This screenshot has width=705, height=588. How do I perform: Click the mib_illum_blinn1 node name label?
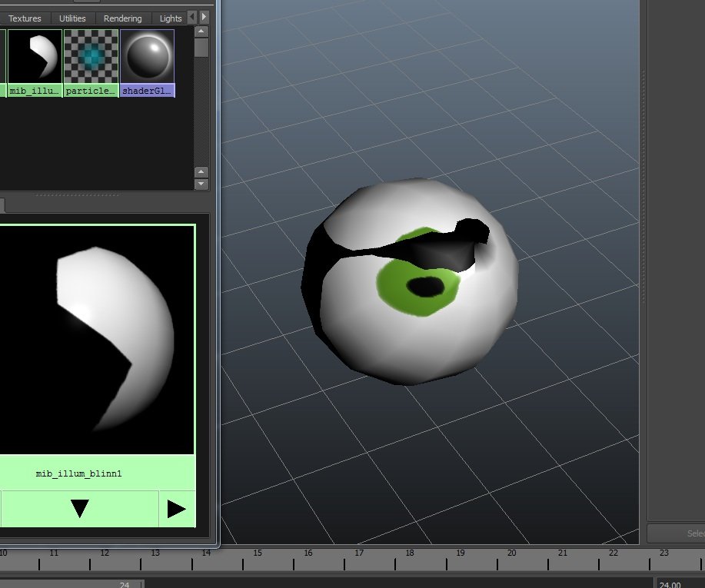[x=78, y=473]
